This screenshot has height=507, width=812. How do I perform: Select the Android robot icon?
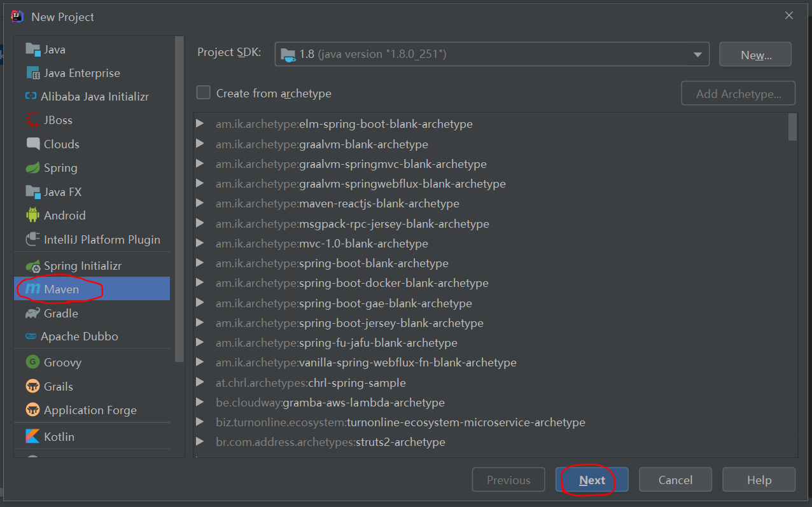[32, 215]
